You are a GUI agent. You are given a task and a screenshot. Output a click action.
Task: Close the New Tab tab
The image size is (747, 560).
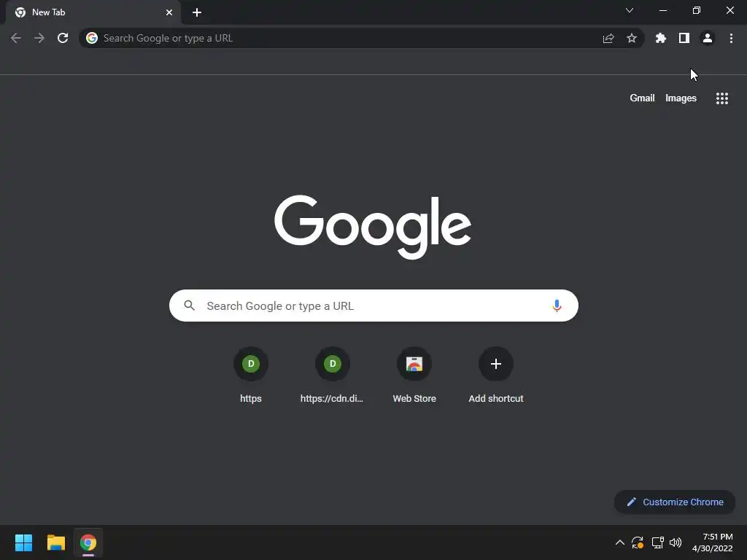[169, 12]
